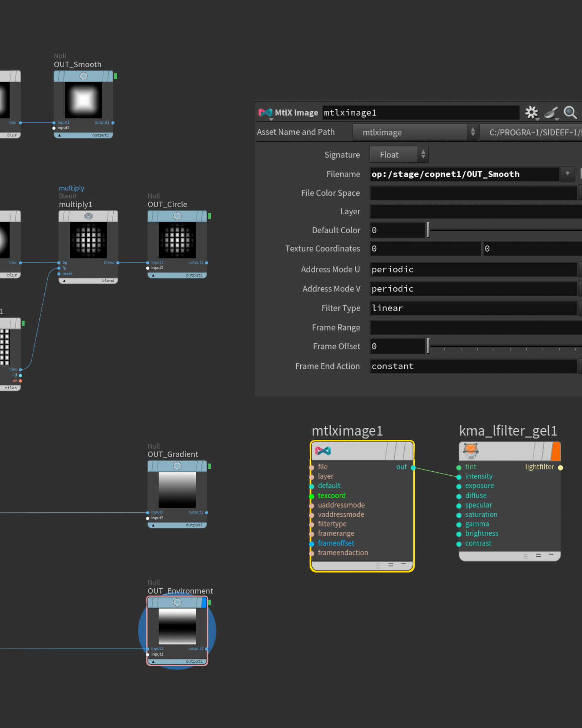Image resolution: width=582 pixels, height=728 pixels.
Task: Expand the Filename field dropdown arrow
Action: (567, 174)
